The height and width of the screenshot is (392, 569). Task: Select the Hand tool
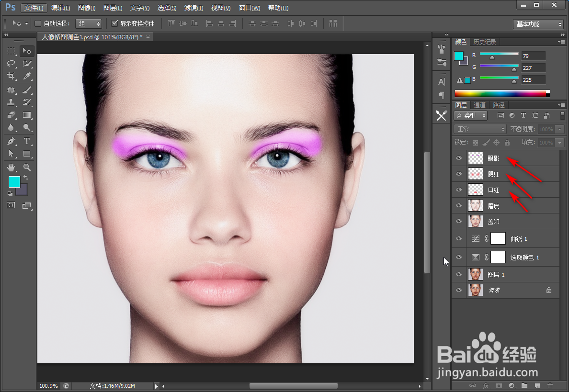click(x=11, y=168)
